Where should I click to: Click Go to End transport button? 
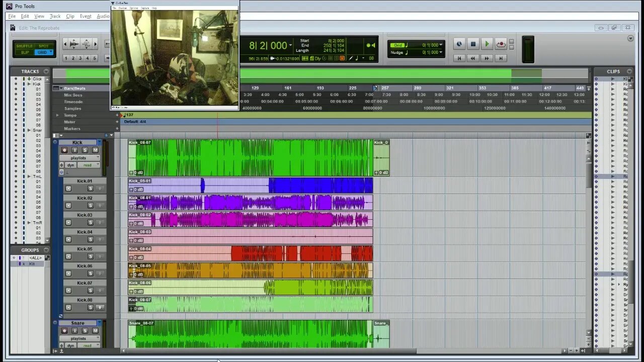(501, 58)
